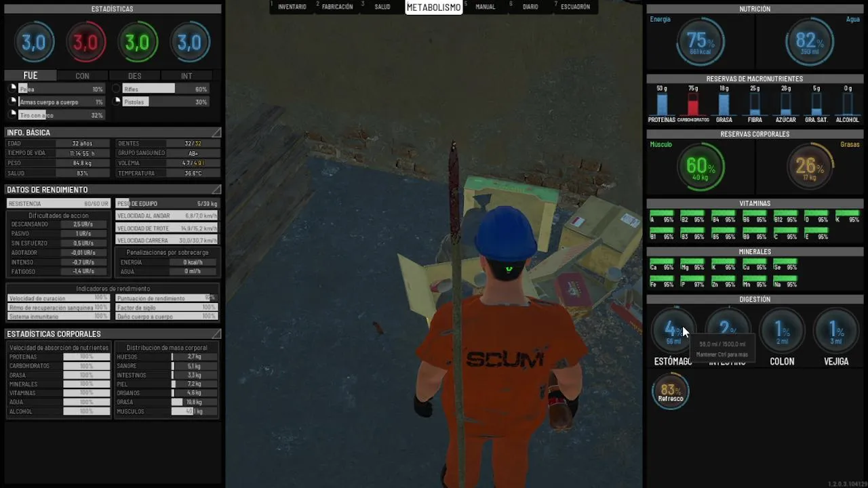Screen dimensions: 868x488
Task: Click the Alcohol macronutrient bar
Action: (847, 104)
